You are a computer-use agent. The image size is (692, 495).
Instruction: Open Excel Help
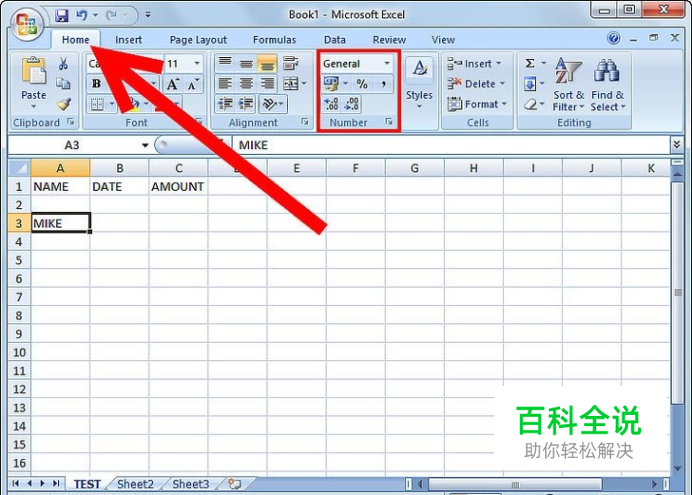[x=613, y=38]
